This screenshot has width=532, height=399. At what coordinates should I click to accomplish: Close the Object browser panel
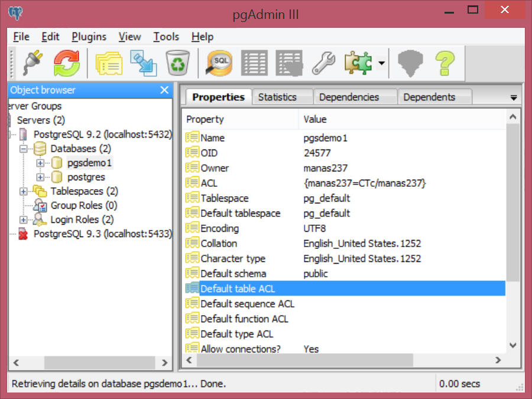tap(164, 90)
